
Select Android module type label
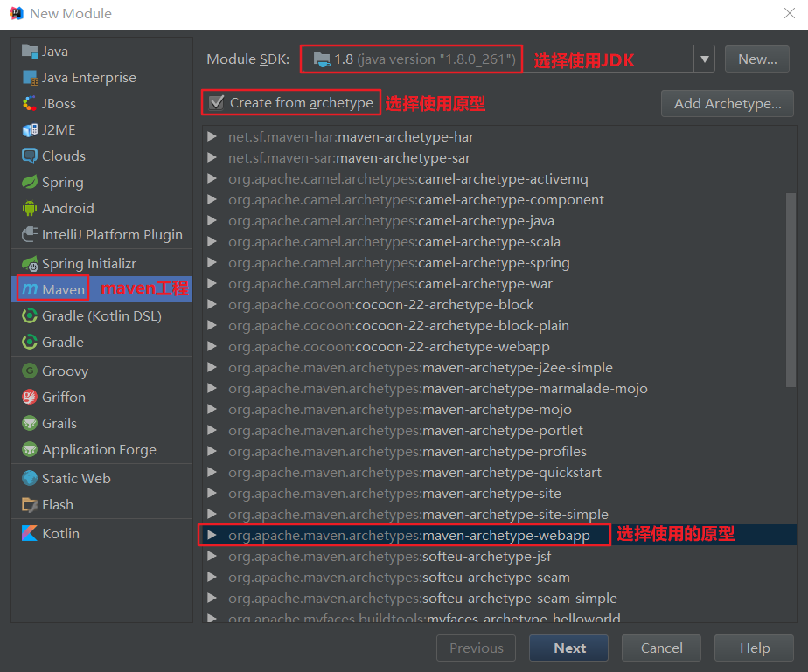pyautogui.click(x=68, y=209)
